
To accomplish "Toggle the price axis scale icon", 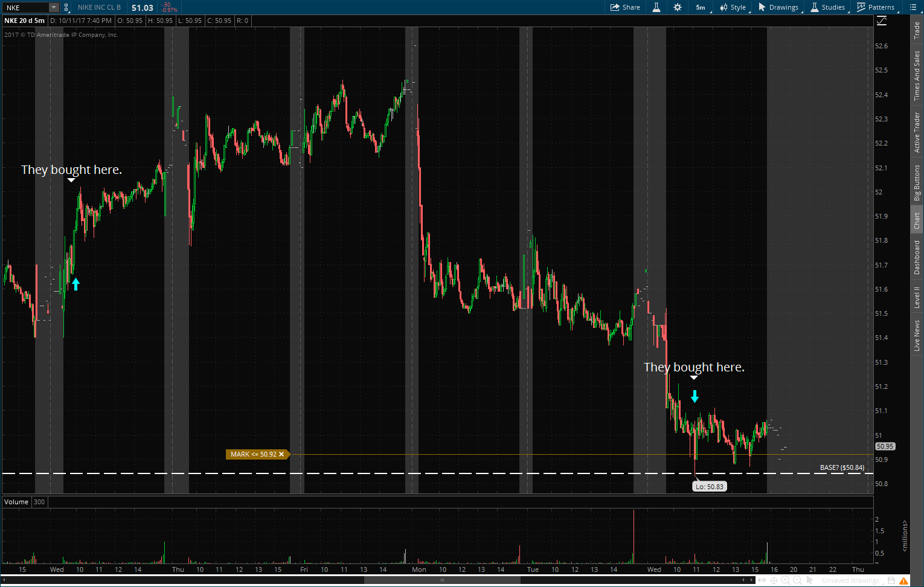I will click(x=882, y=21).
